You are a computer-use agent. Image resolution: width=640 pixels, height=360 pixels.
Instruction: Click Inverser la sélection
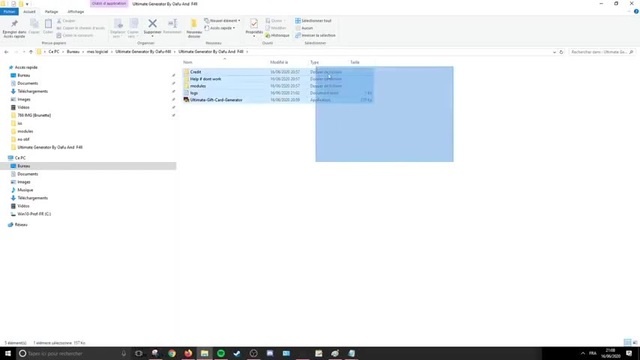315,36
